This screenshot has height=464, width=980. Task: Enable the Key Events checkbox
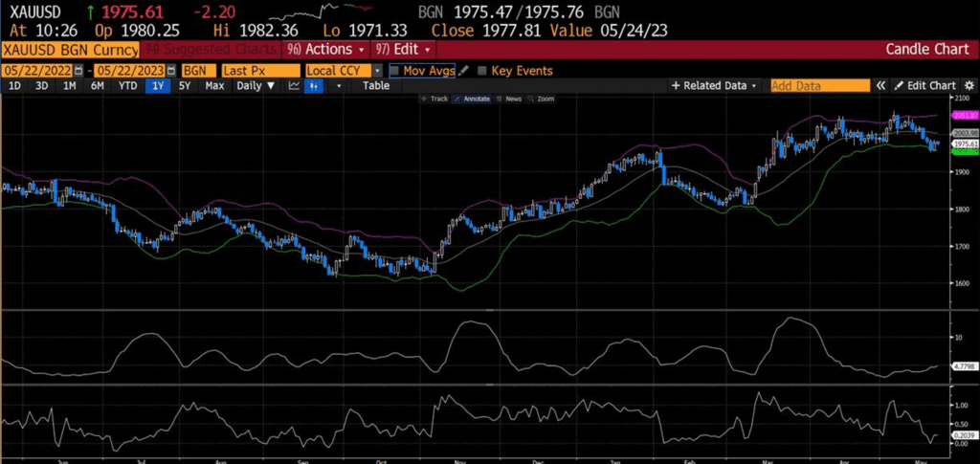point(482,71)
